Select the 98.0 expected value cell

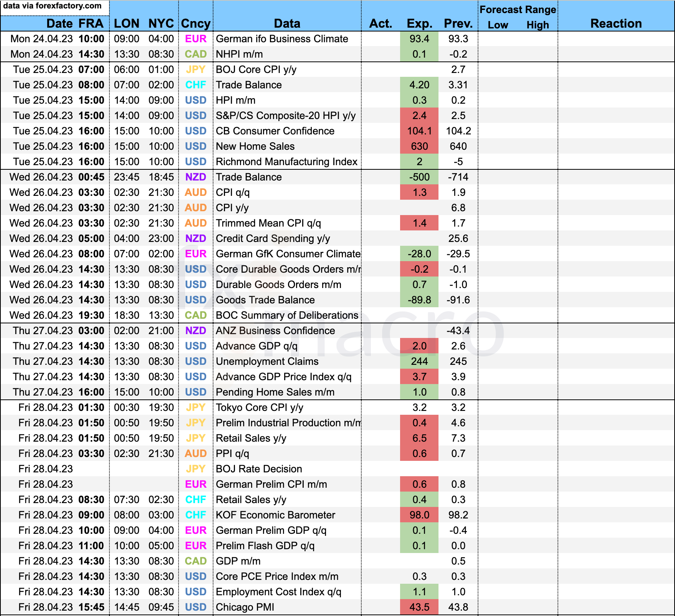pyautogui.click(x=419, y=515)
